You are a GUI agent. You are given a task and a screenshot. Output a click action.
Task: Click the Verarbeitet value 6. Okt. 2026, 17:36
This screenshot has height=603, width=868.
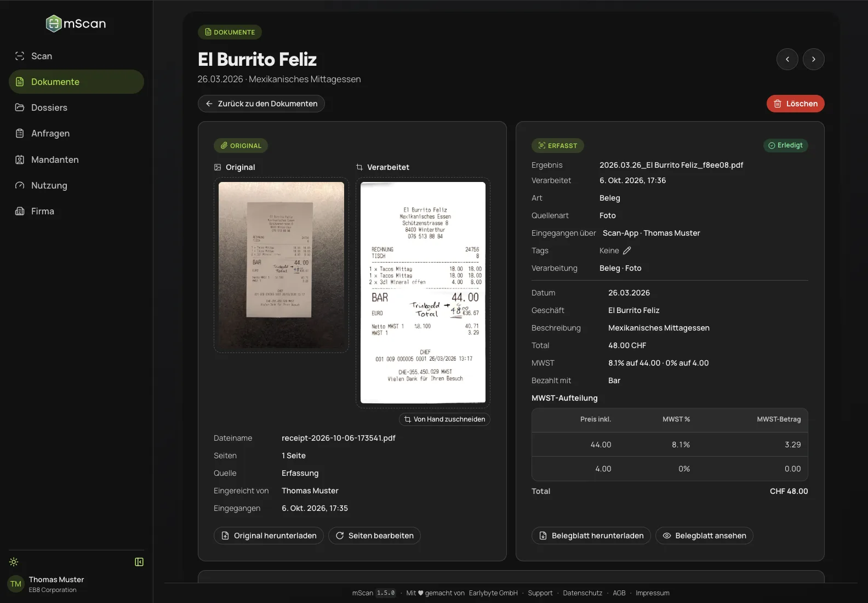tap(632, 180)
